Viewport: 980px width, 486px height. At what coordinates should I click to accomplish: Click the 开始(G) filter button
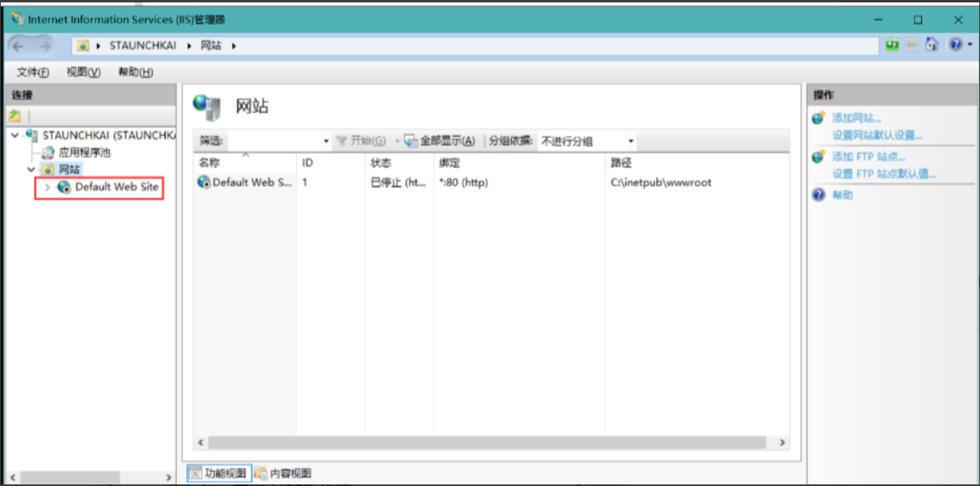point(362,141)
